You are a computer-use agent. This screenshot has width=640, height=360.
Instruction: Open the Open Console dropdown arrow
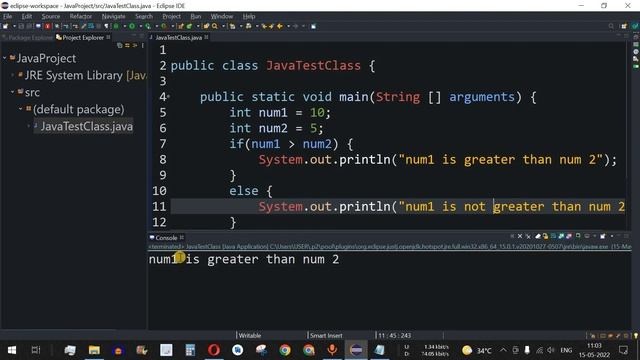coord(611,236)
